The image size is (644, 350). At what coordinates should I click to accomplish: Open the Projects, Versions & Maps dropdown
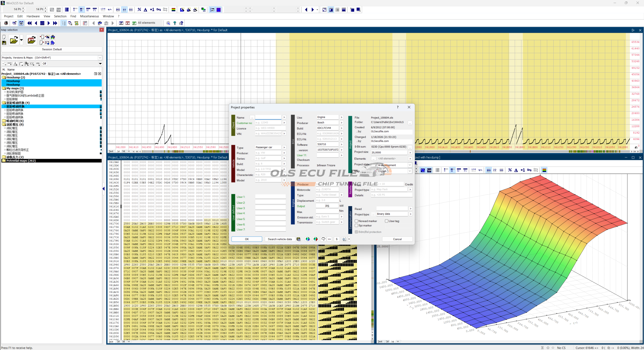(x=100, y=58)
